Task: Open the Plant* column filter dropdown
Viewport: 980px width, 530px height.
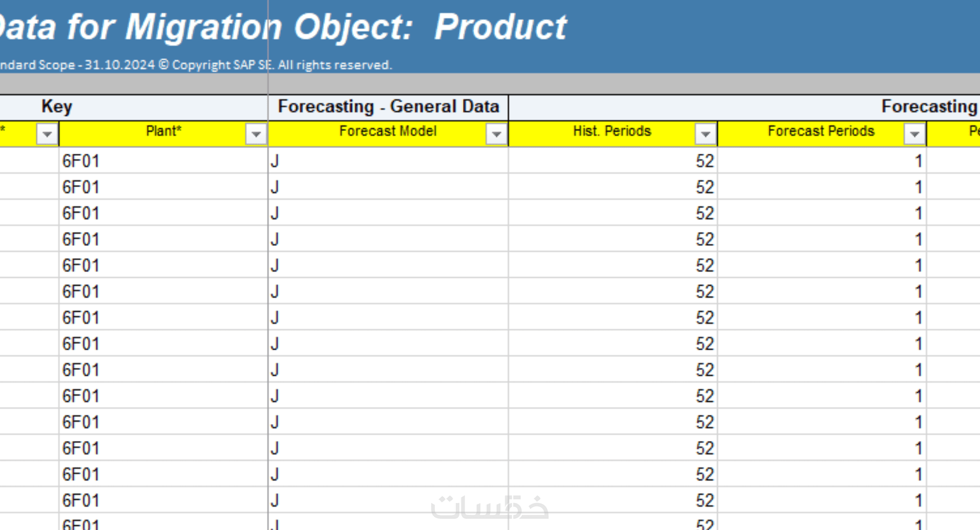Action: point(256,135)
